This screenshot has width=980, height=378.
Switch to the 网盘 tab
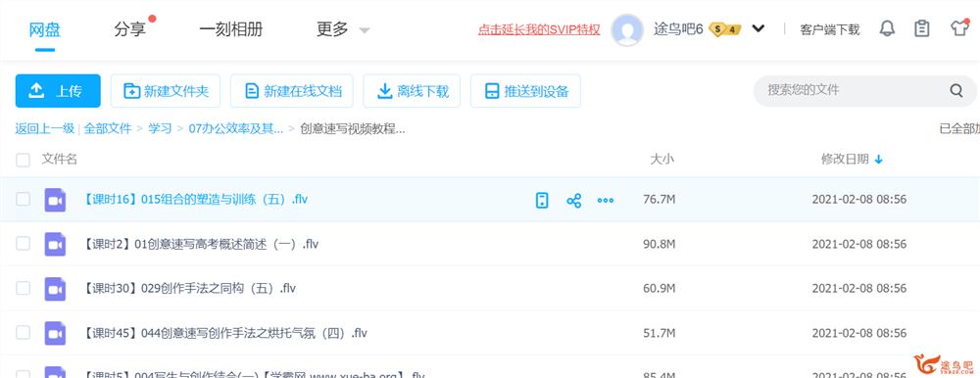click(44, 29)
